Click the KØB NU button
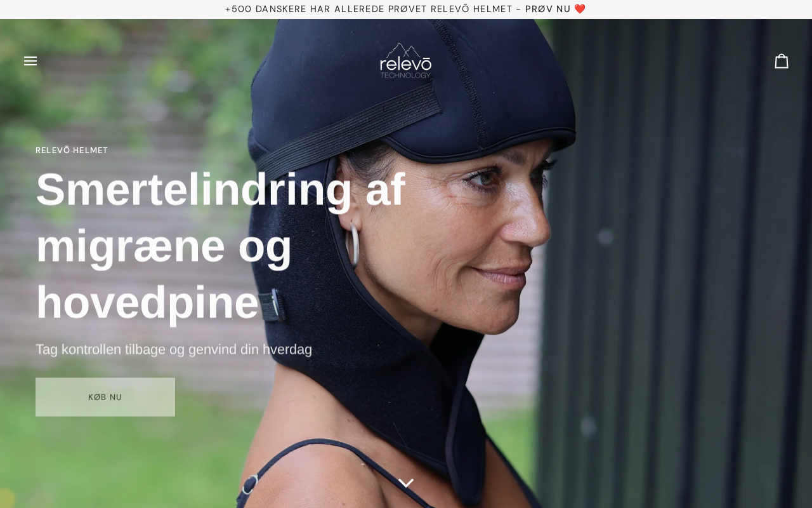Viewport: 812px width, 508px height. point(105,397)
